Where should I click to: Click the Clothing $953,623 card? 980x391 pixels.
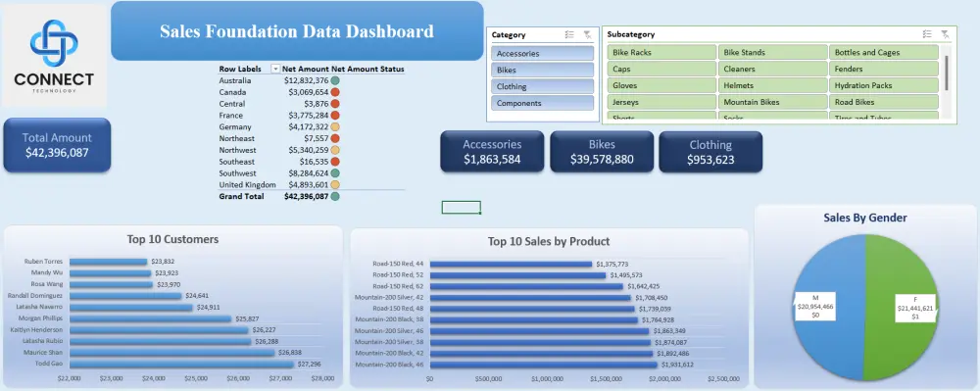click(710, 152)
